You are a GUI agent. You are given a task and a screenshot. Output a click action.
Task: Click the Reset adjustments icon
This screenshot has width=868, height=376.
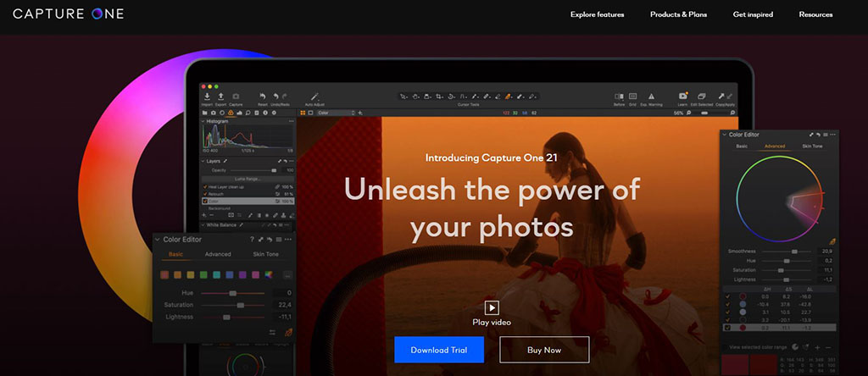tap(263, 97)
